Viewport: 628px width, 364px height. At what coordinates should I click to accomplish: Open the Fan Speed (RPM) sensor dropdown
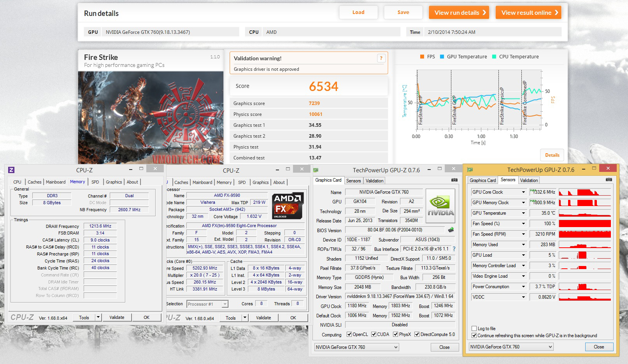pos(524,234)
